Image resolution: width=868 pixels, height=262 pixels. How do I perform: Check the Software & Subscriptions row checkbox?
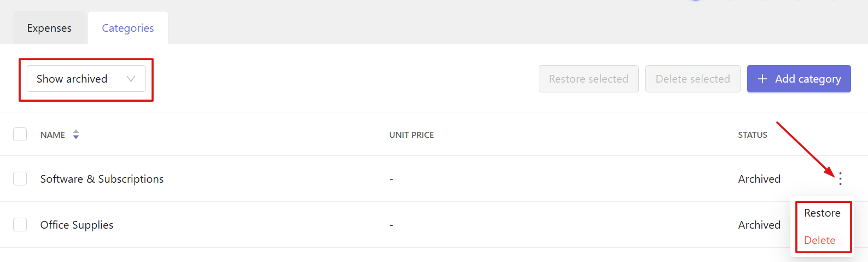click(x=20, y=179)
